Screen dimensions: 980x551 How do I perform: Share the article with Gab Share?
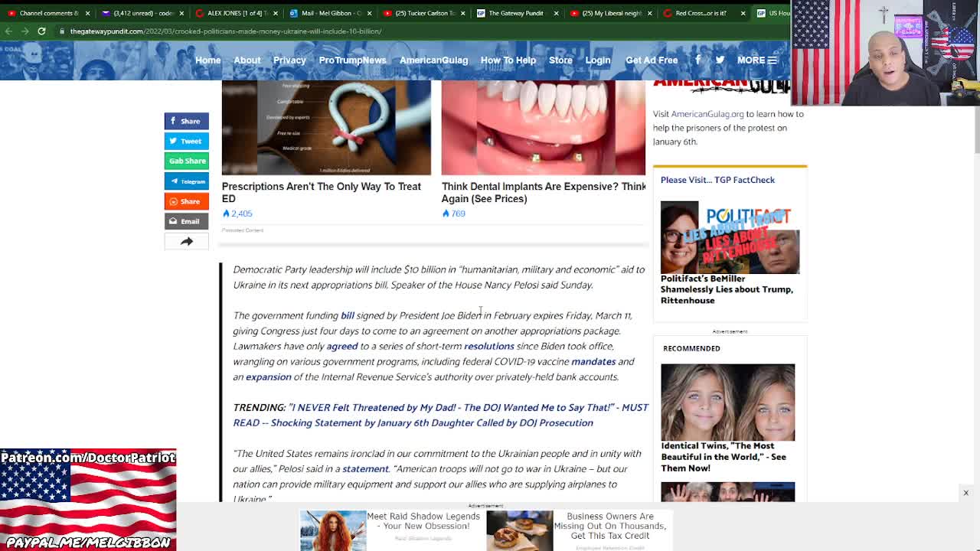coord(186,161)
